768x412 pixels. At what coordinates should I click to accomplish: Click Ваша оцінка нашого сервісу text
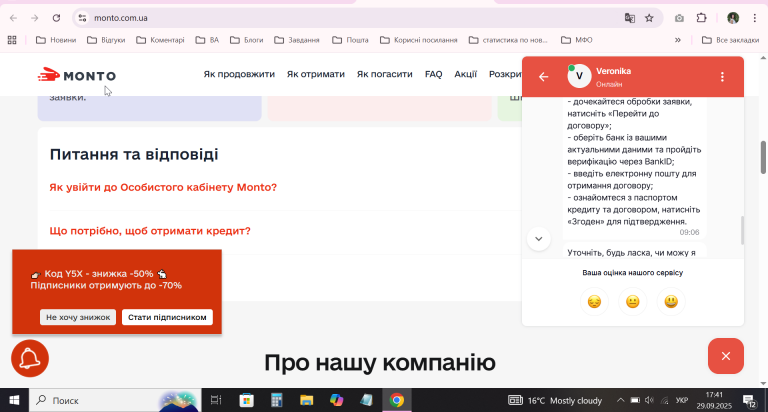click(x=632, y=272)
